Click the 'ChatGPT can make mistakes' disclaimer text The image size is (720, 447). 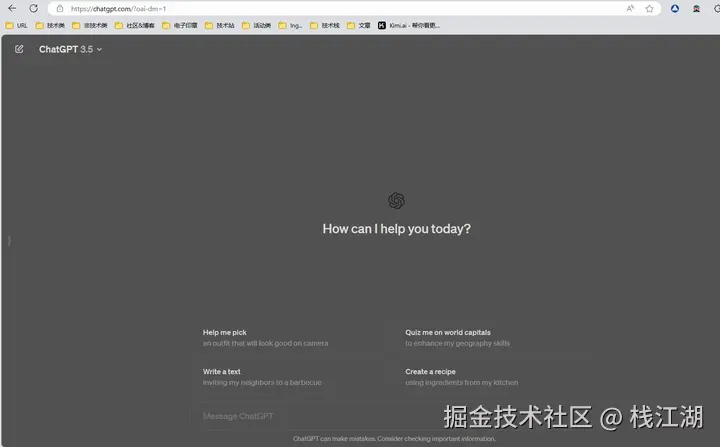[394, 439]
